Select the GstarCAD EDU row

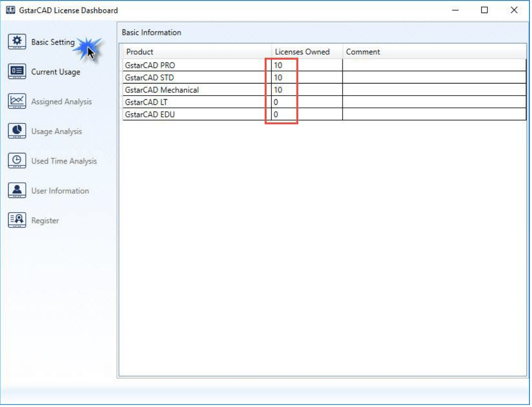[x=324, y=114]
